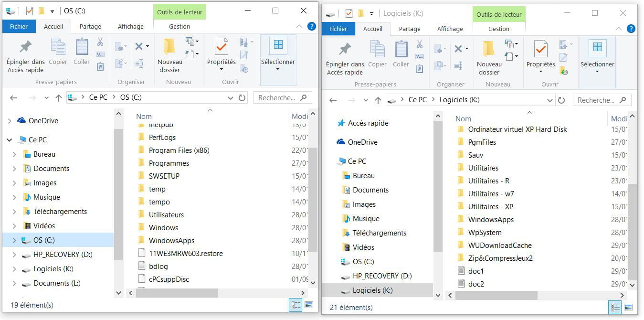Switch to details view in right window
The image size is (644, 320).
615,307
